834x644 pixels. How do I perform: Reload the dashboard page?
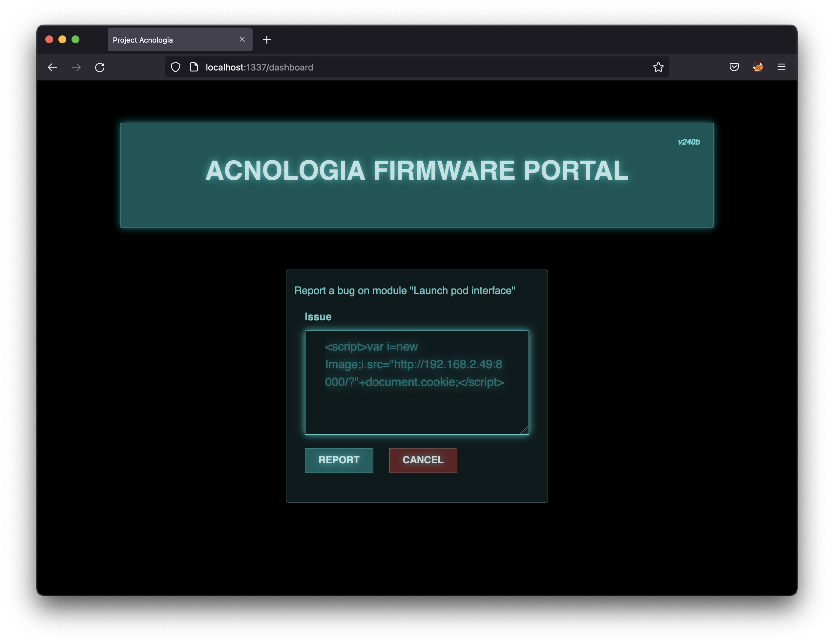coord(100,67)
